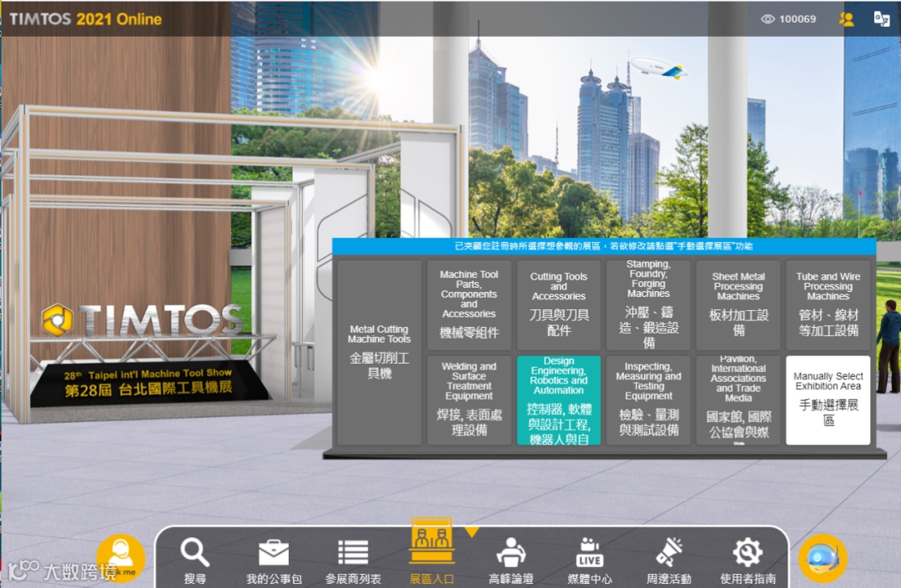Screen dimensions: 901x588
Task: Click the 媒體中心 label
Action: coord(590,579)
